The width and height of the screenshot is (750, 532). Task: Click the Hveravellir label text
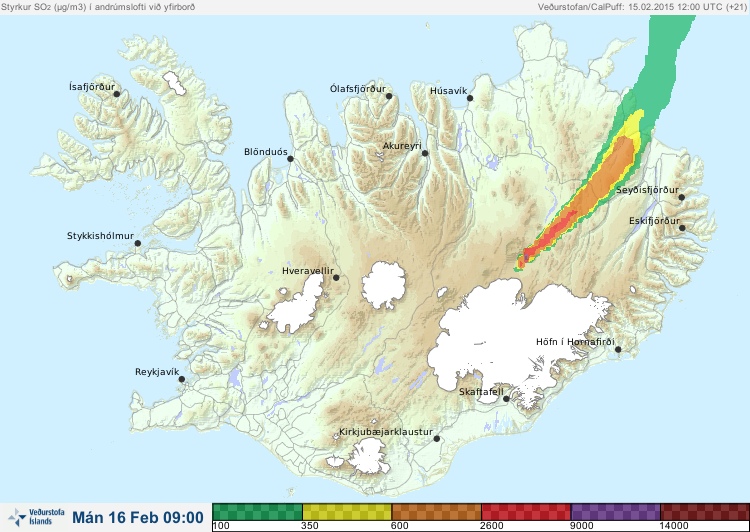tap(308, 271)
